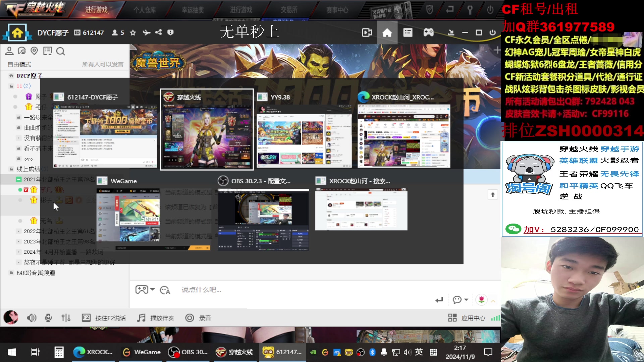Favorite the channel with the star icon

pos(133,33)
